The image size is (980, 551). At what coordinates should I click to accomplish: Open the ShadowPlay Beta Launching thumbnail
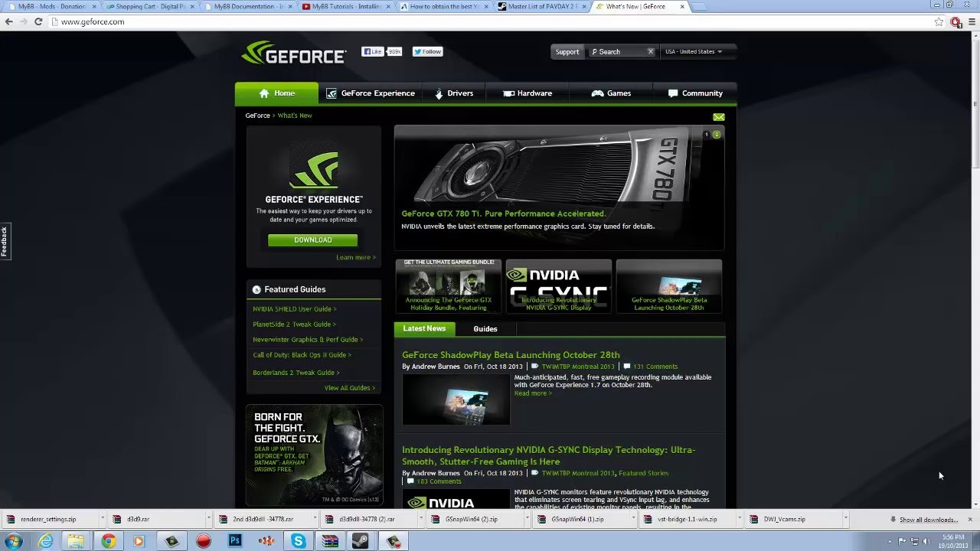coord(669,286)
